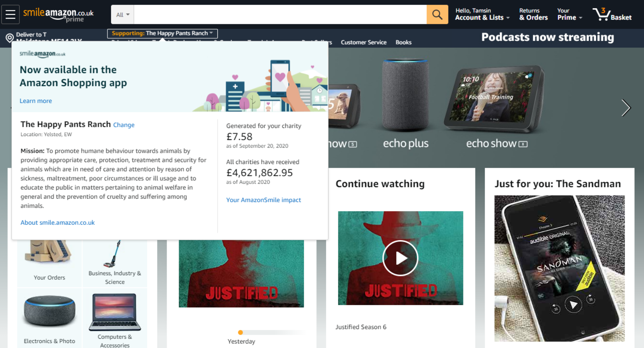644x348 pixels.
Task: Click the search magnifier button
Action: click(437, 14)
